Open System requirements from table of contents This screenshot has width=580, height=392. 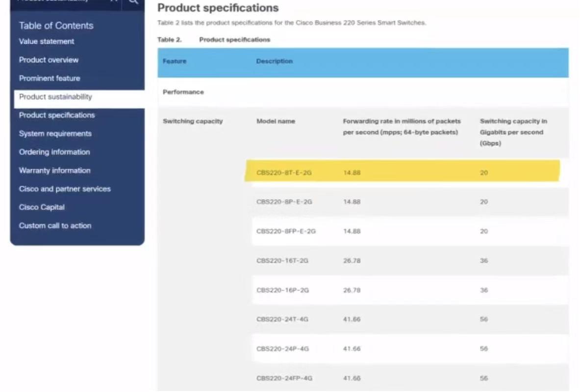coord(55,134)
